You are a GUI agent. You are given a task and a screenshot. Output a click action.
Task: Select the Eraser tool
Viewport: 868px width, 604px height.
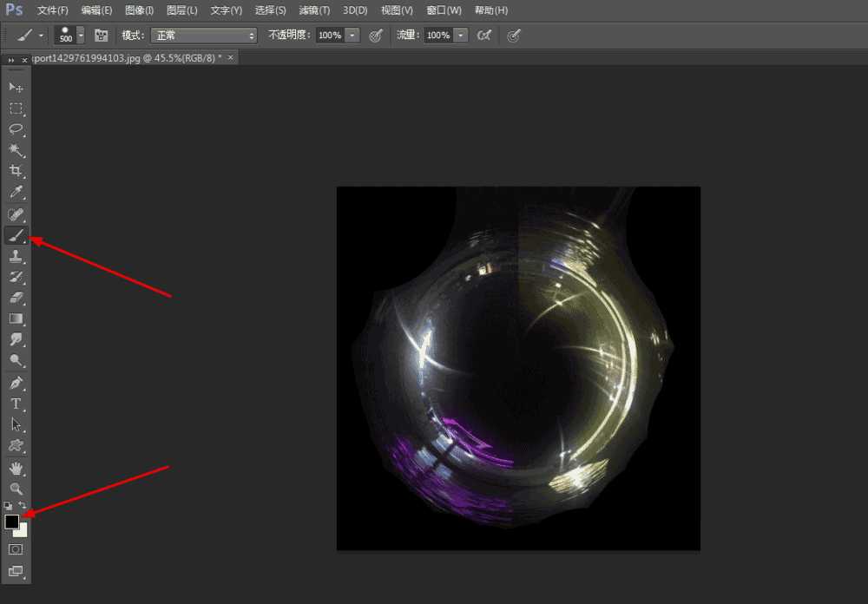click(x=15, y=299)
